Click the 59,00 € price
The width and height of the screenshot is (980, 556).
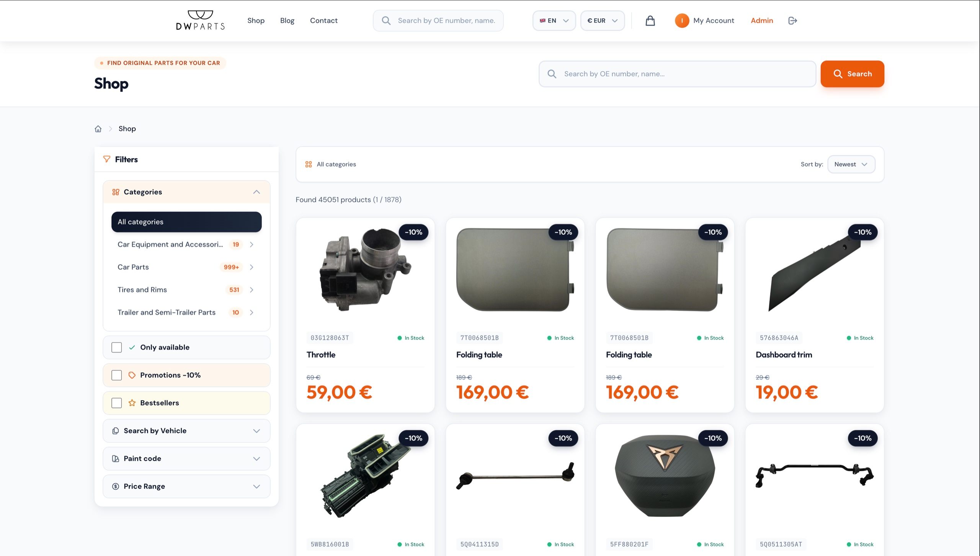pos(339,392)
